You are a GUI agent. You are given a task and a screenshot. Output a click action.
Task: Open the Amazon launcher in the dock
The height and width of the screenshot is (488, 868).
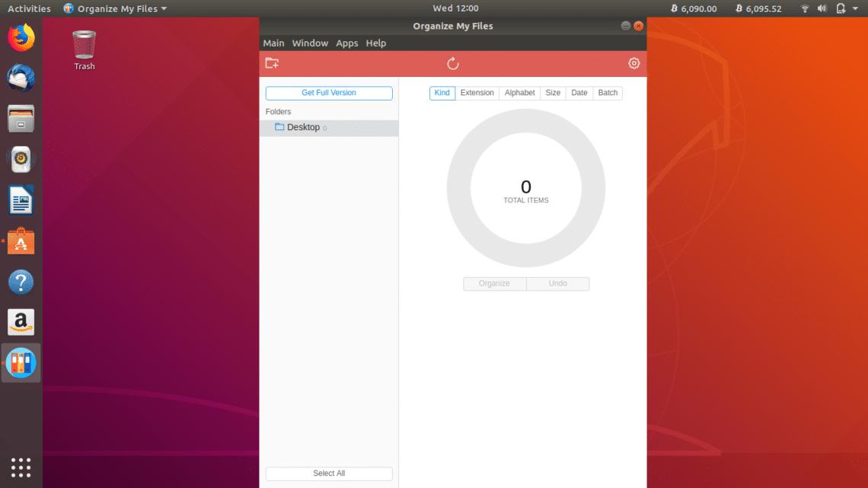(21, 322)
